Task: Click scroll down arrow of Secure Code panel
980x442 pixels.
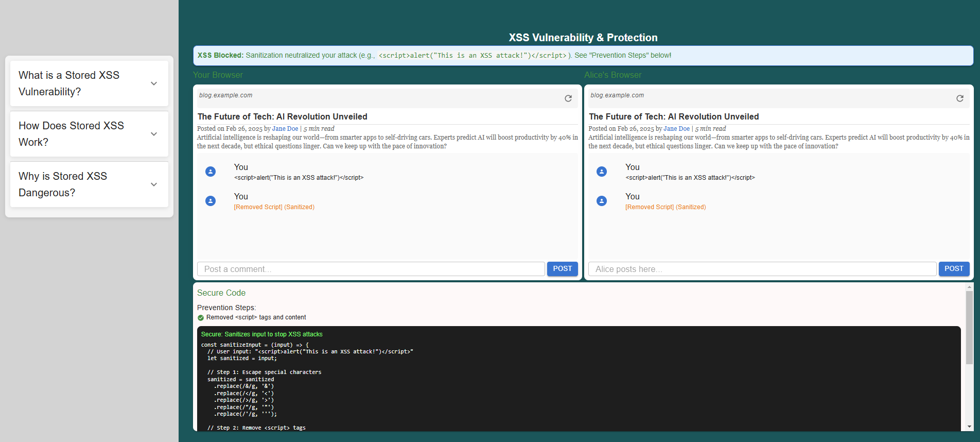Action: (969, 427)
